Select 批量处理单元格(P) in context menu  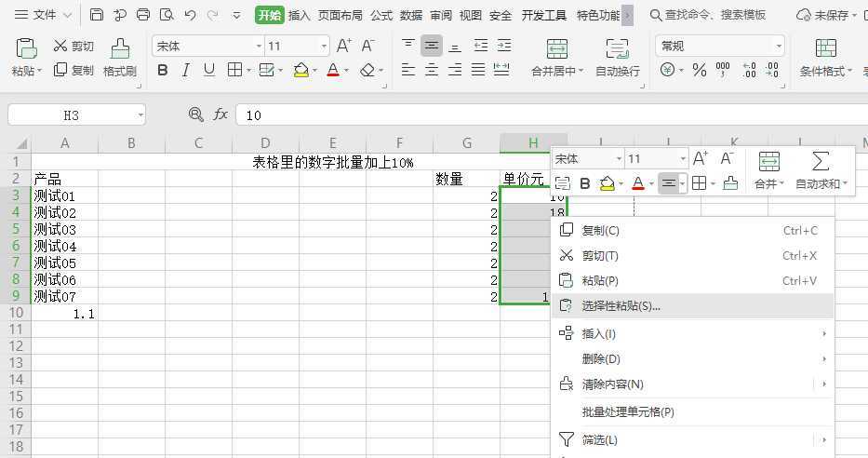pos(692,412)
